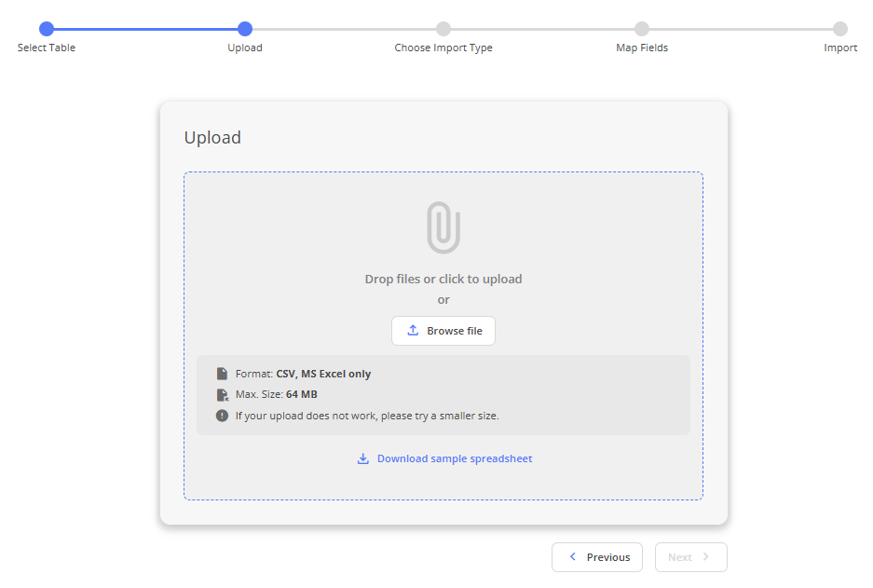Click the file icon beside Format
The height and width of the screenshot is (588, 873).
(x=222, y=374)
